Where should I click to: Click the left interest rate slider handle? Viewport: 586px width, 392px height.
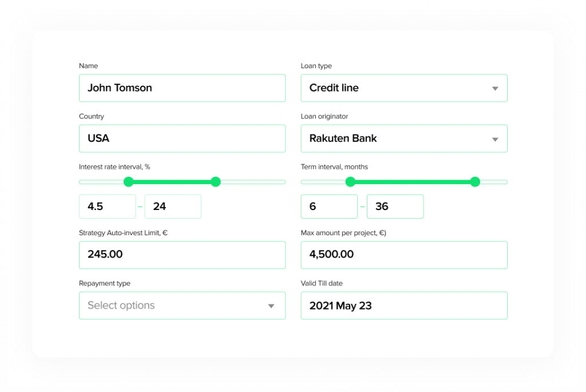[x=128, y=182]
